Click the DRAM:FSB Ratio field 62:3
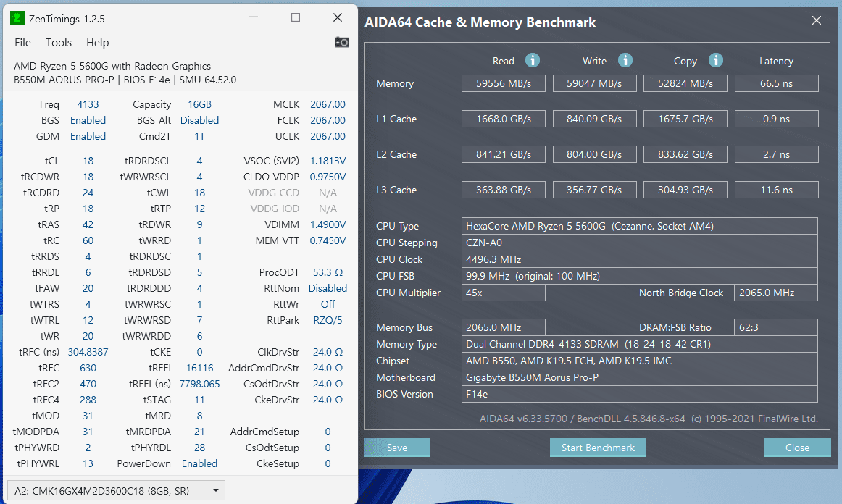Image resolution: width=842 pixels, height=504 pixels. tap(776, 327)
